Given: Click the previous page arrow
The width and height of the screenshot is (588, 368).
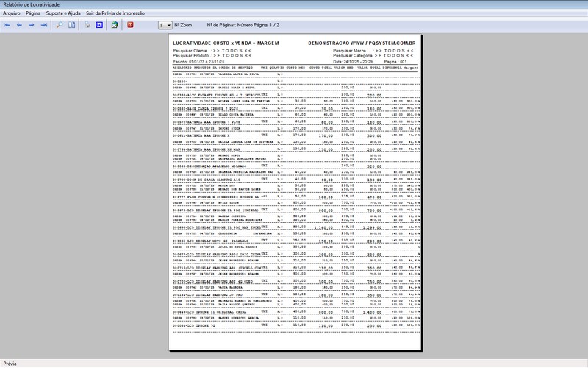Looking at the screenshot, I should [x=19, y=25].
